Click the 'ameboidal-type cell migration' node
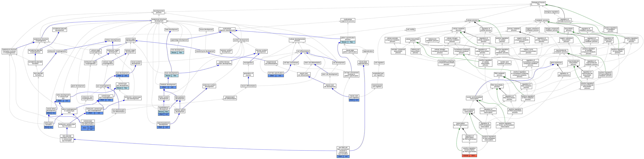644x159 pixels. tap(378, 74)
